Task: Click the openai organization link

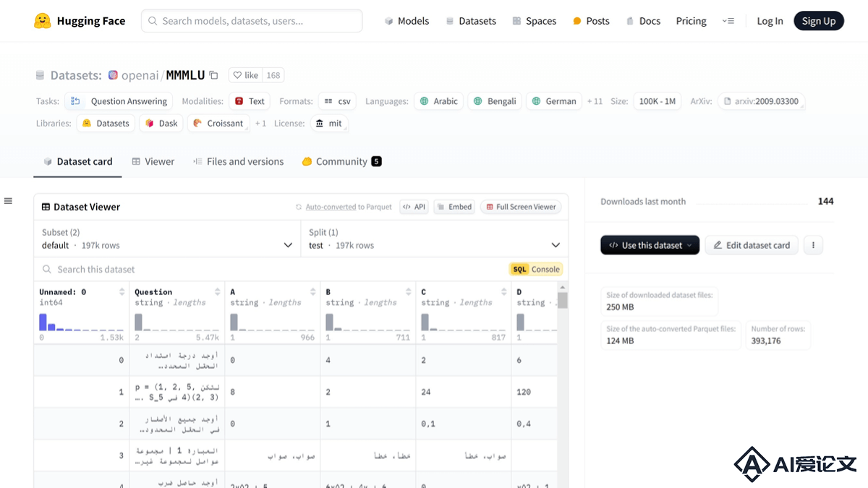Action: click(141, 75)
